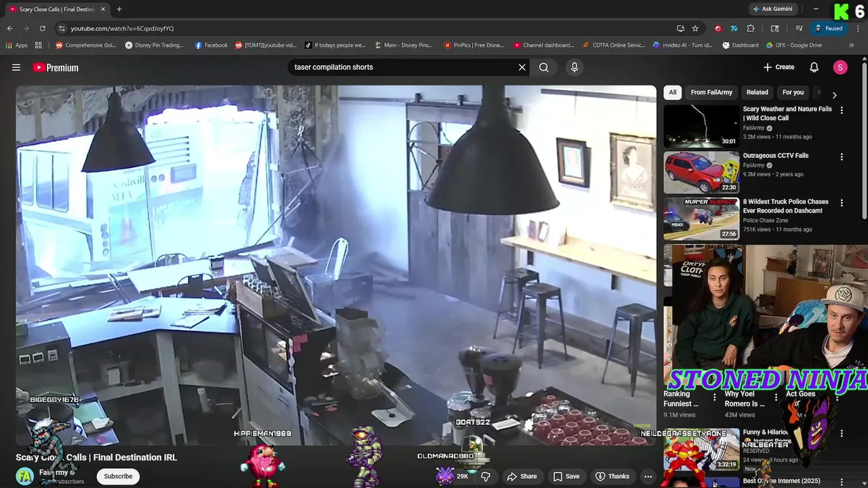
Task: Select the For you chip
Action: (x=793, y=92)
